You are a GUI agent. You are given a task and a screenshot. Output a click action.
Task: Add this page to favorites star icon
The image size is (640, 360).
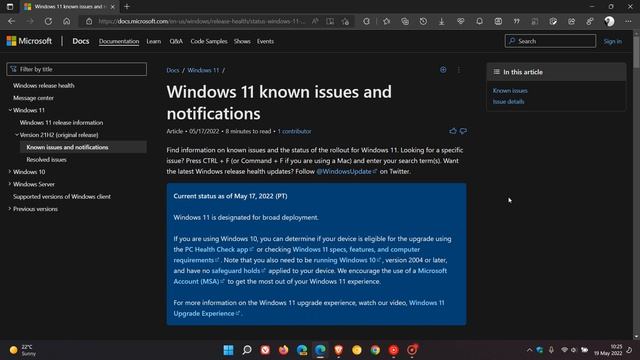[x=345, y=21]
